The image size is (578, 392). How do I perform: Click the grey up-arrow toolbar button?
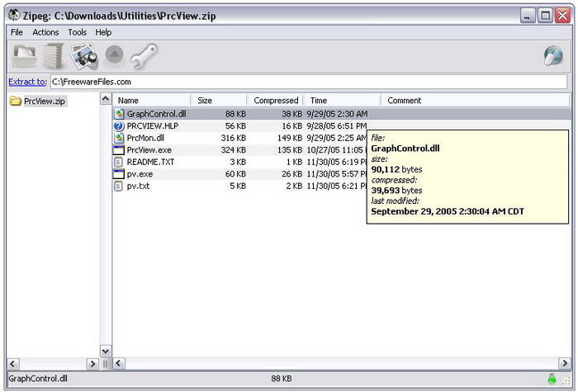point(115,54)
